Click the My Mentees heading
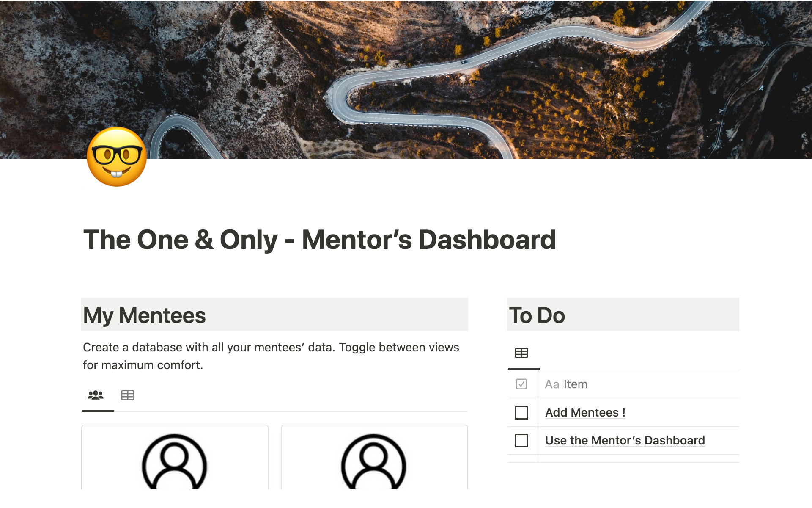 [144, 315]
